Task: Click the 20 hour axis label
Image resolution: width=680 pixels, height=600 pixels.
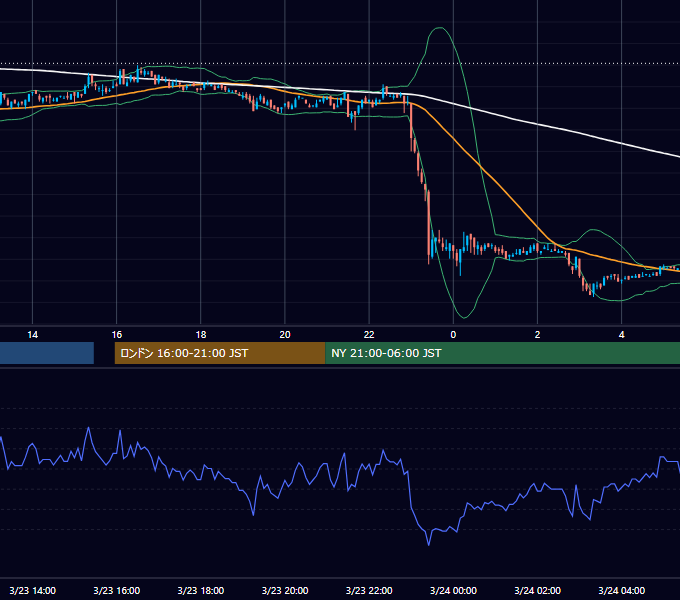Action: tap(285, 335)
